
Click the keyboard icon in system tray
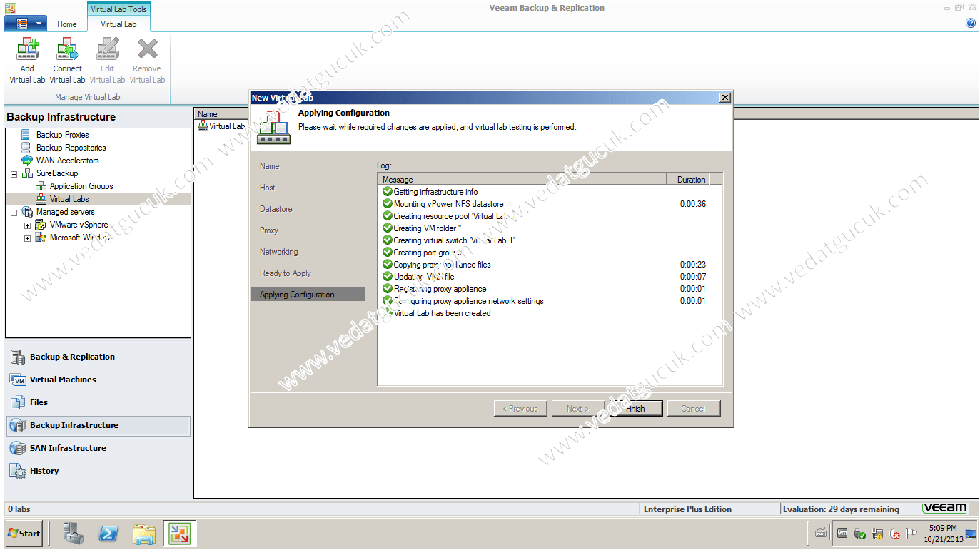tap(821, 533)
